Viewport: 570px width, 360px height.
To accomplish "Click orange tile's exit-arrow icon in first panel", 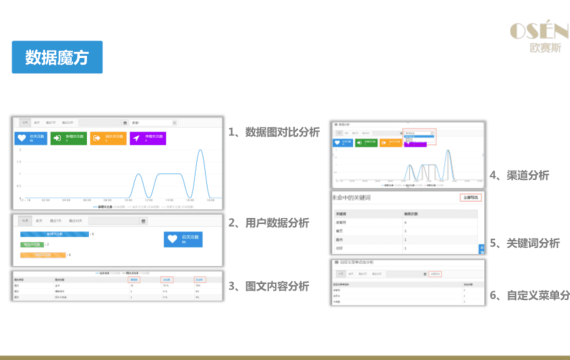I will pos(96,138).
